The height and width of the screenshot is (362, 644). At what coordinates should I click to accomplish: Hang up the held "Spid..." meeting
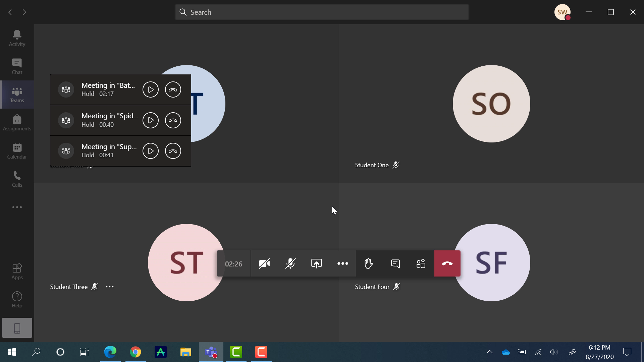[173, 120]
